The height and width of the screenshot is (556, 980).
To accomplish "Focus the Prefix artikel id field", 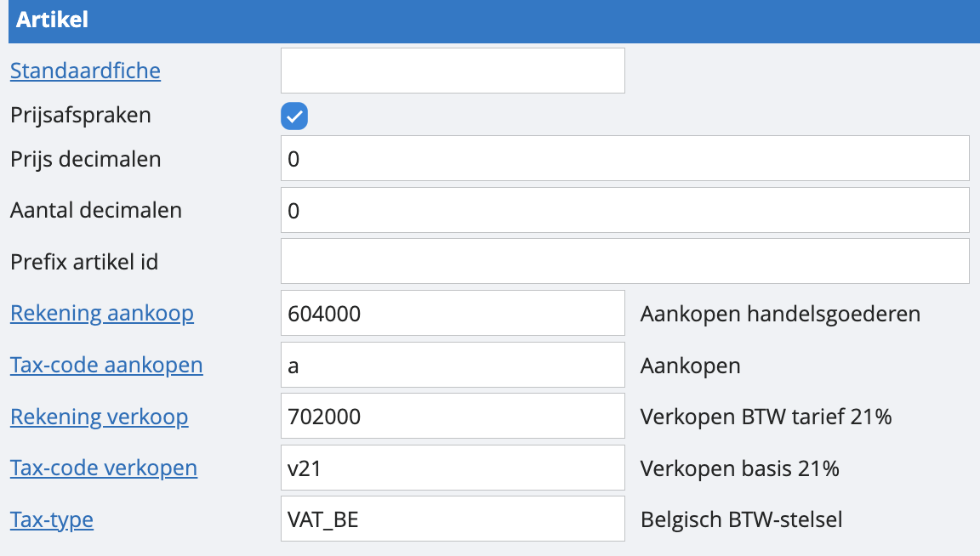I will pos(624,261).
